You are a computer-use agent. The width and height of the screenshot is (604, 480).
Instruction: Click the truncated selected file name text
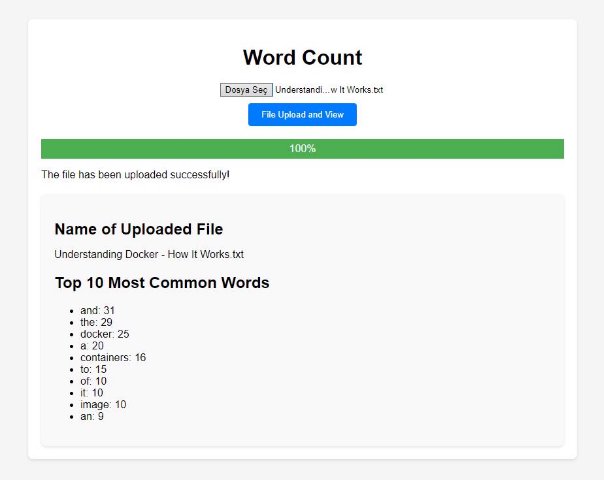click(329, 90)
